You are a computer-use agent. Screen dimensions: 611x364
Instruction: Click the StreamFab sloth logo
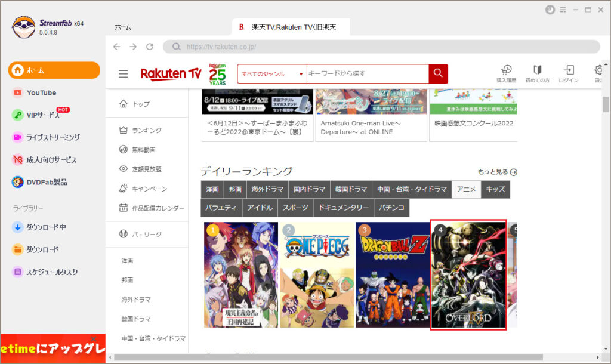[x=23, y=27]
